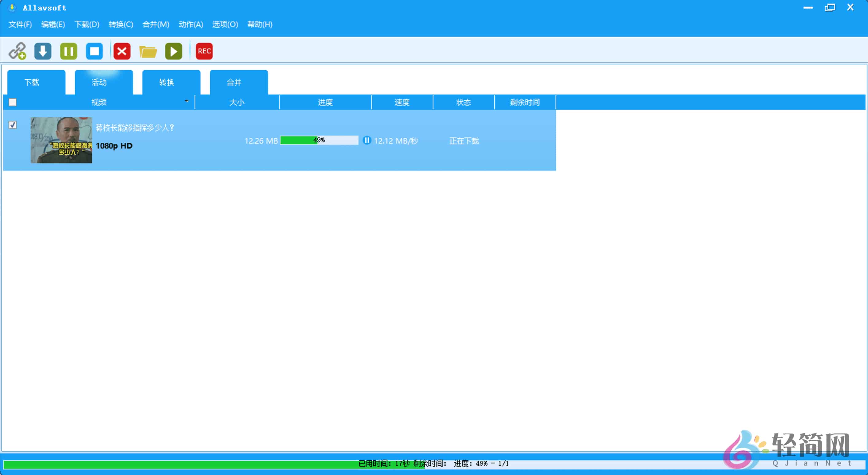Click the video thumbnail of 蒋校长
868x475 pixels.
click(61, 141)
